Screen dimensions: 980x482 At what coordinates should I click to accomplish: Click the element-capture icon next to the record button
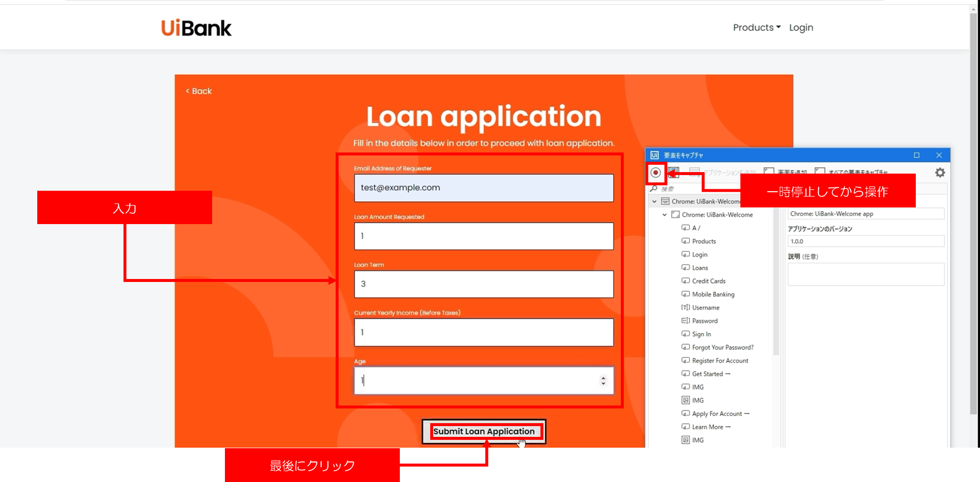674,173
